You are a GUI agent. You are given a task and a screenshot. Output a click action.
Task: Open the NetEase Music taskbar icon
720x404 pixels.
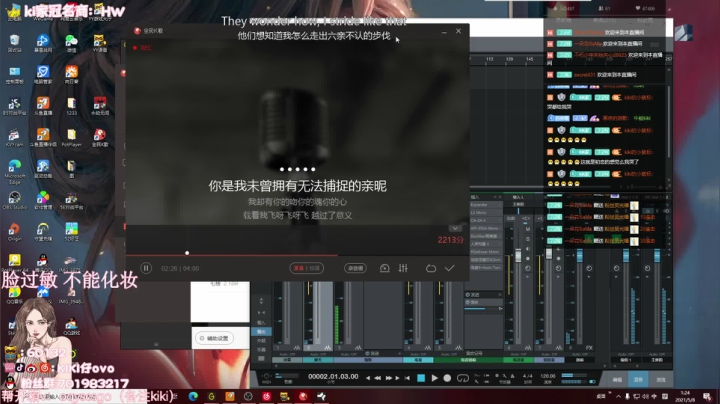coord(266,396)
